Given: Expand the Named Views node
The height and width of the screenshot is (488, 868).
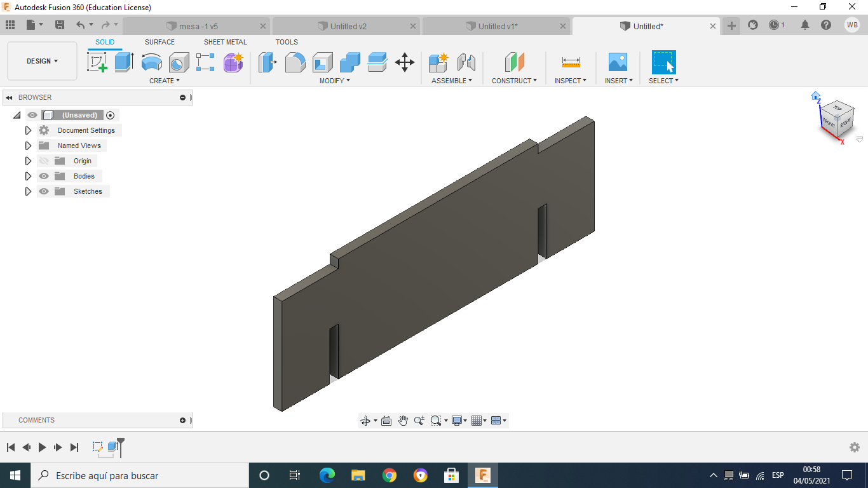Looking at the screenshot, I should coord(28,146).
